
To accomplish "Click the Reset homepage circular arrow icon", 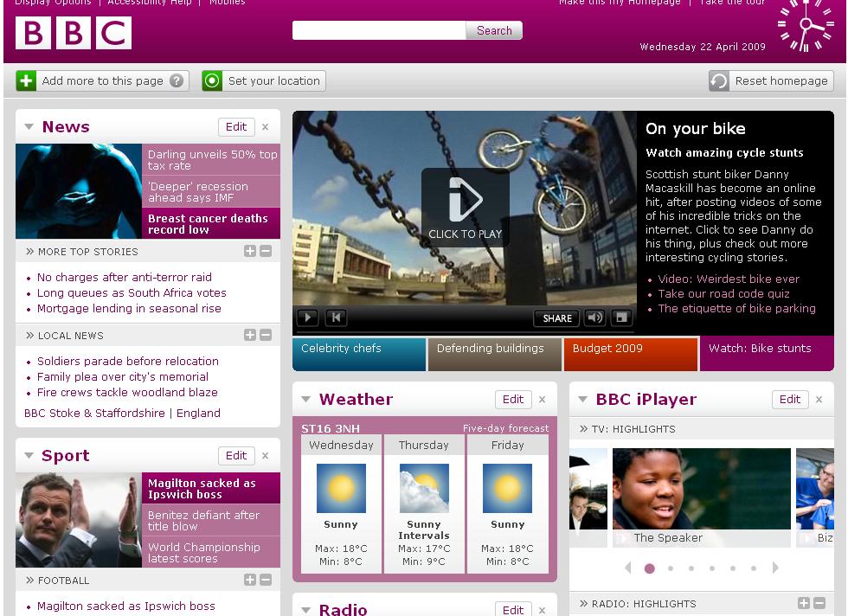I will click(x=719, y=80).
